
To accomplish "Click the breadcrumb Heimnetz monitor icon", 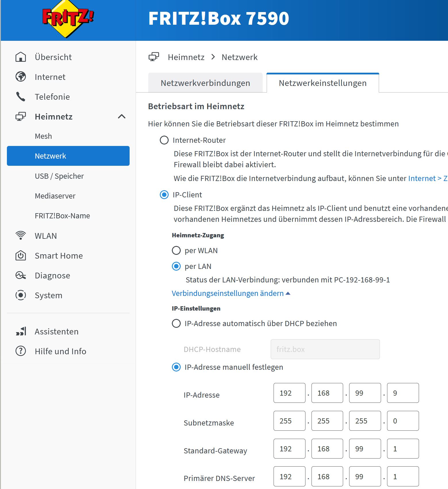I will click(x=154, y=57).
